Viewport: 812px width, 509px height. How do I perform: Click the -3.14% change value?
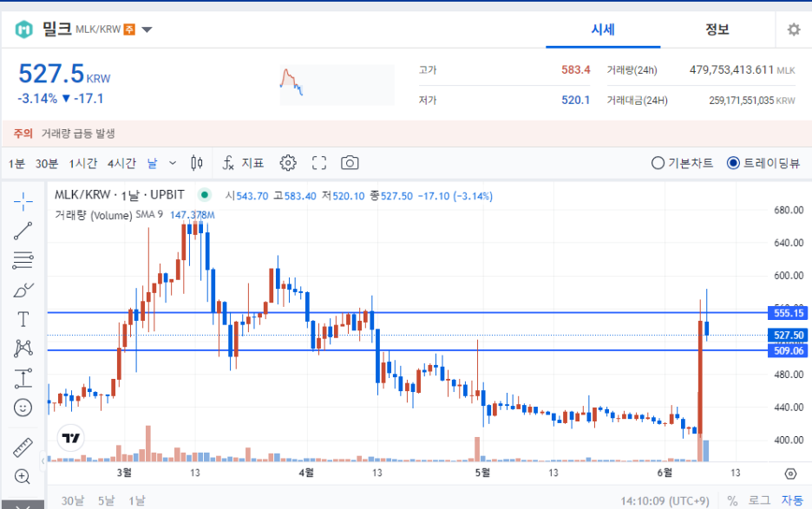37,98
